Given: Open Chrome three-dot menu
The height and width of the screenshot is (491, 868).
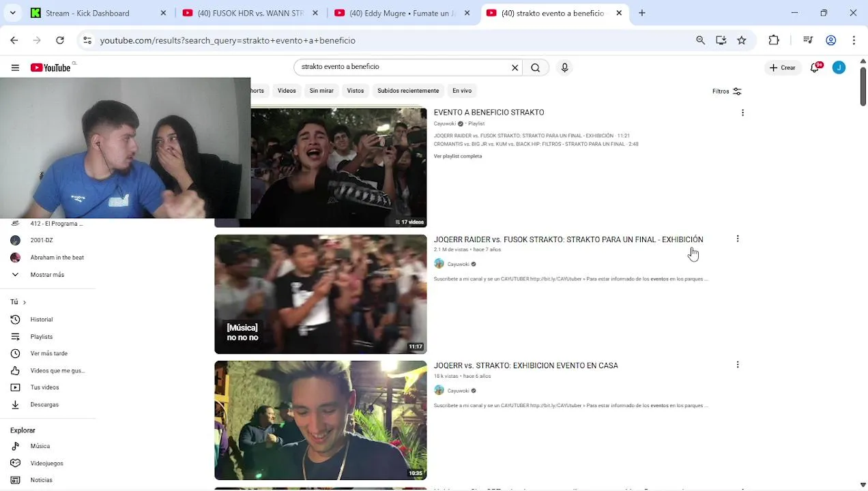Looking at the screenshot, I should 854,41.
